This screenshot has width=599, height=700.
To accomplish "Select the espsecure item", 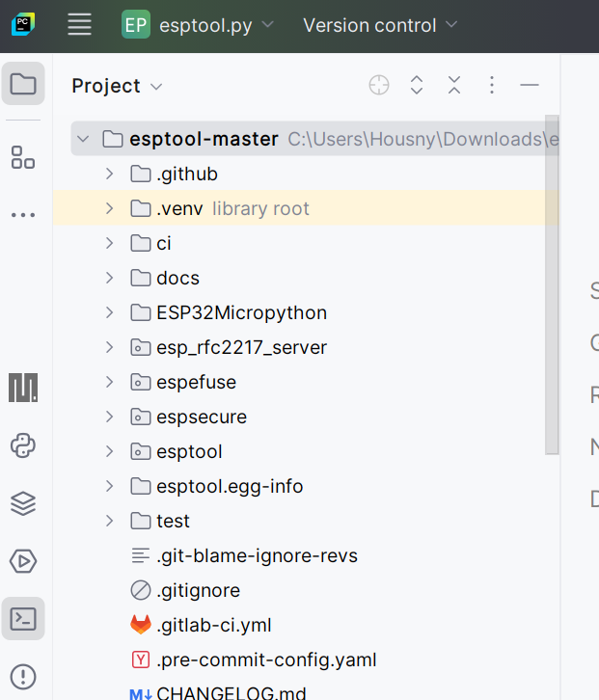I will click(202, 417).
